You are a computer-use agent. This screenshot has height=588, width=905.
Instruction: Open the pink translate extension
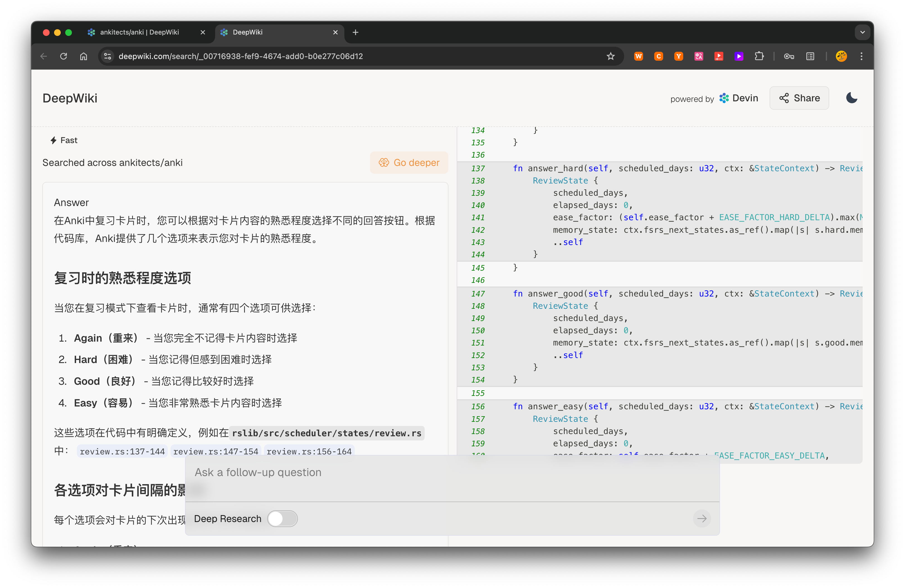click(699, 56)
